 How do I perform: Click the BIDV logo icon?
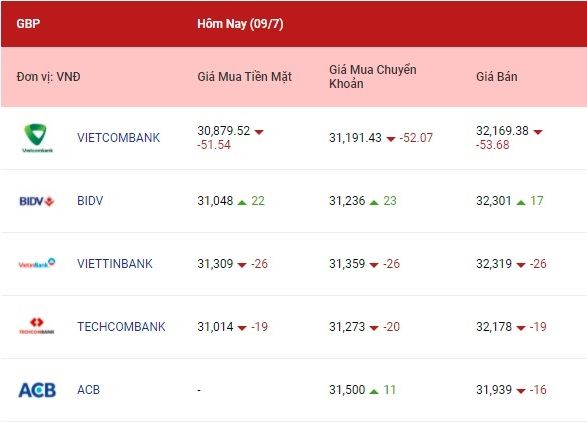pos(37,201)
